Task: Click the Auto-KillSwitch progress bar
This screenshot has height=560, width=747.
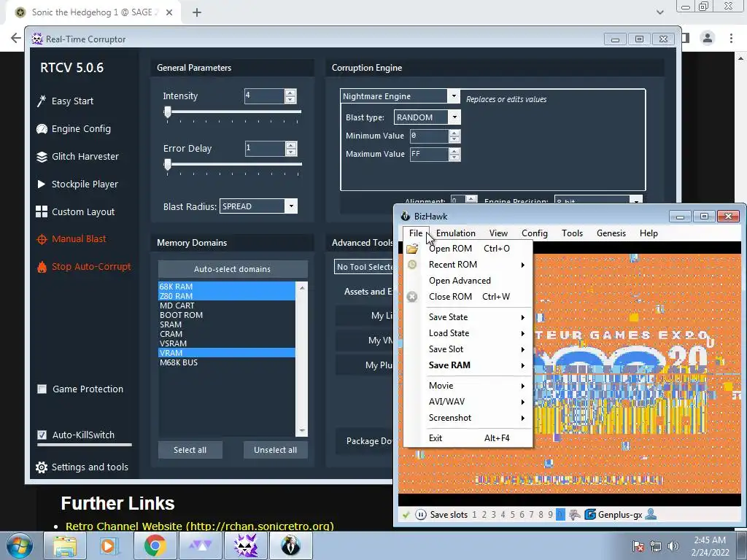Action: click(x=85, y=446)
